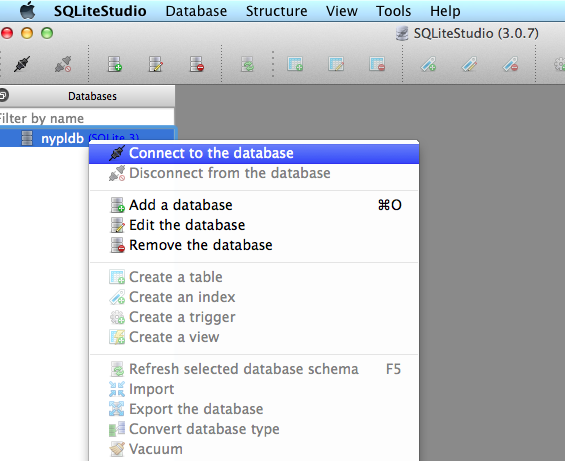Choose Create a view entry
The image size is (565, 461).
click(254, 337)
